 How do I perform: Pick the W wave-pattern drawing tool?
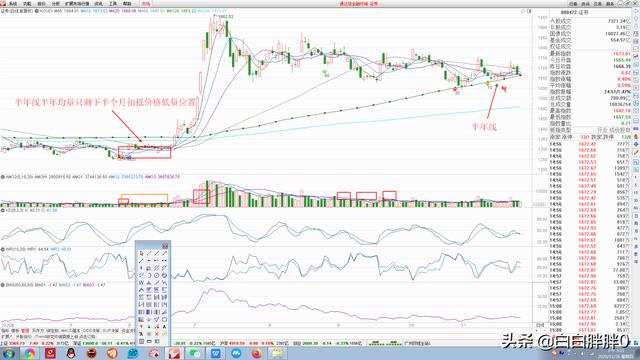click(x=141, y=283)
